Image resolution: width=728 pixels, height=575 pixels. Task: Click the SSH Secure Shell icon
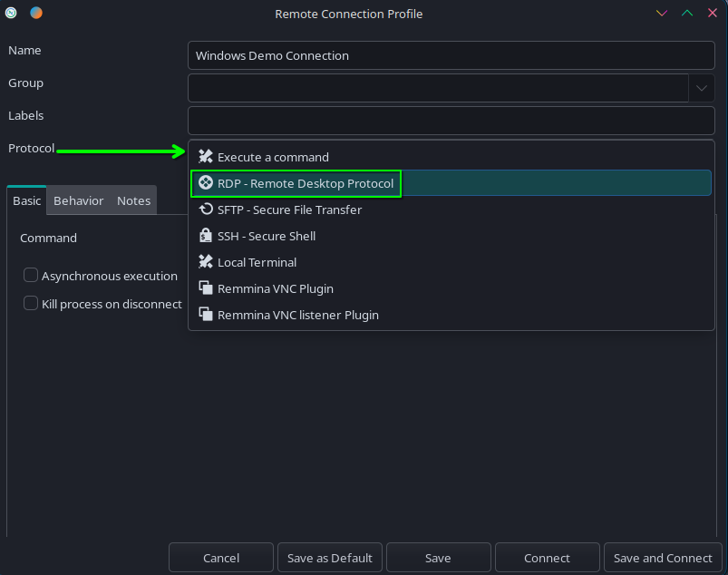[x=206, y=236]
